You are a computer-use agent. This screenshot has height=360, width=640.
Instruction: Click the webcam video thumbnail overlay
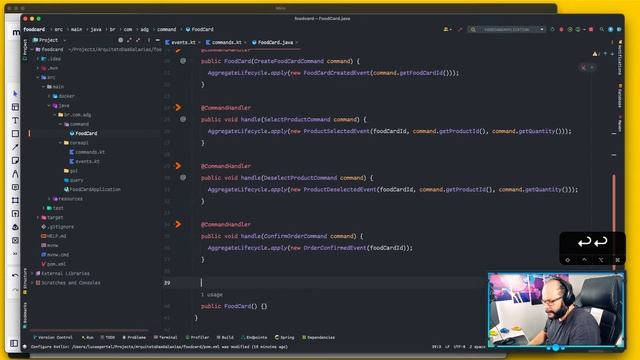[x=556, y=310]
